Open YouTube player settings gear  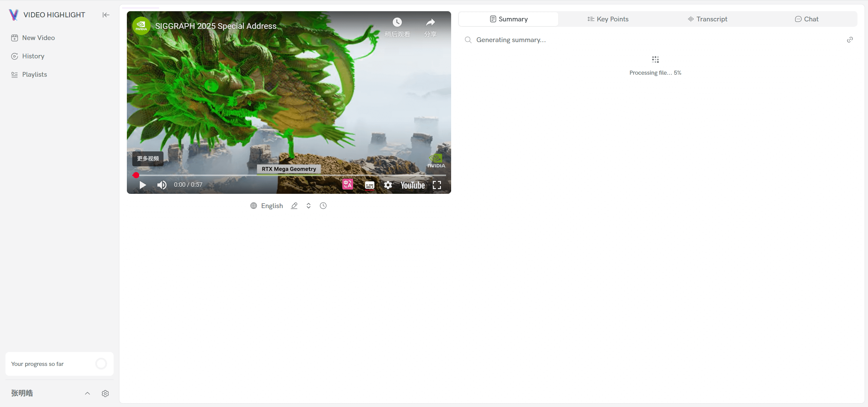388,185
